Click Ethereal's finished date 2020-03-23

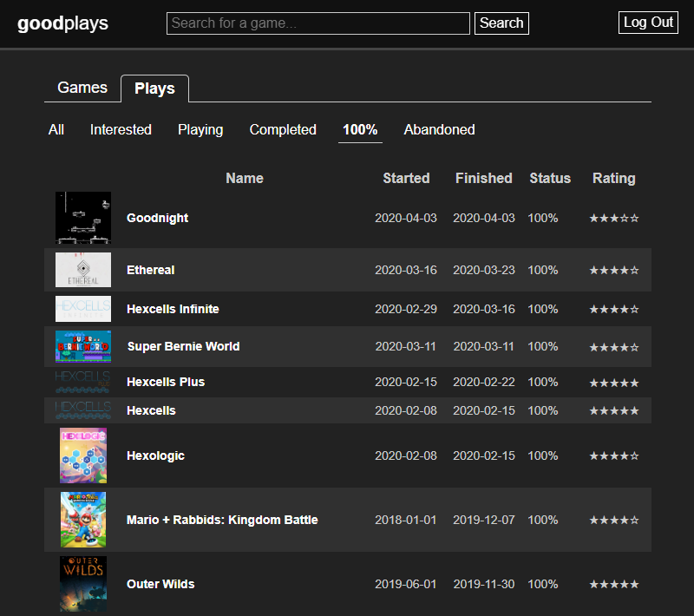tap(484, 270)
